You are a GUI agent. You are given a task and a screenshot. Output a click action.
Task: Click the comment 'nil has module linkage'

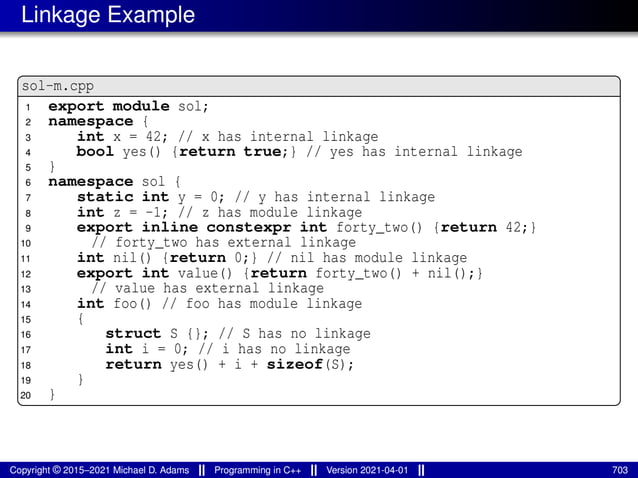point(367,258)
